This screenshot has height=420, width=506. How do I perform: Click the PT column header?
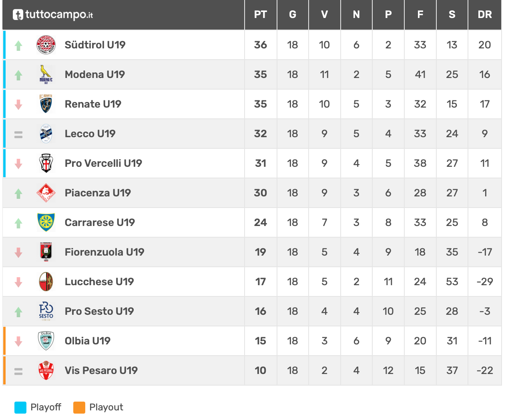260,15
